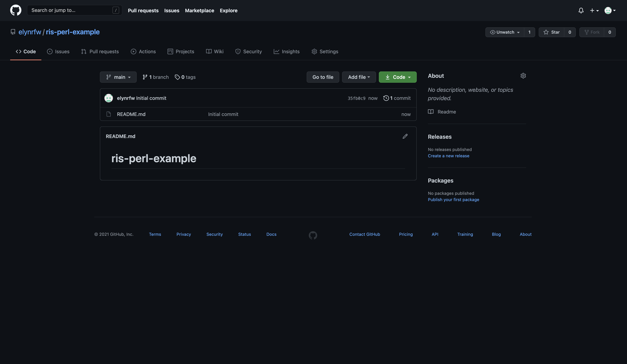View the 1 commit history link
Viewport: 627px width, 364px height.
pyautogui.click(x=397, y=98)
